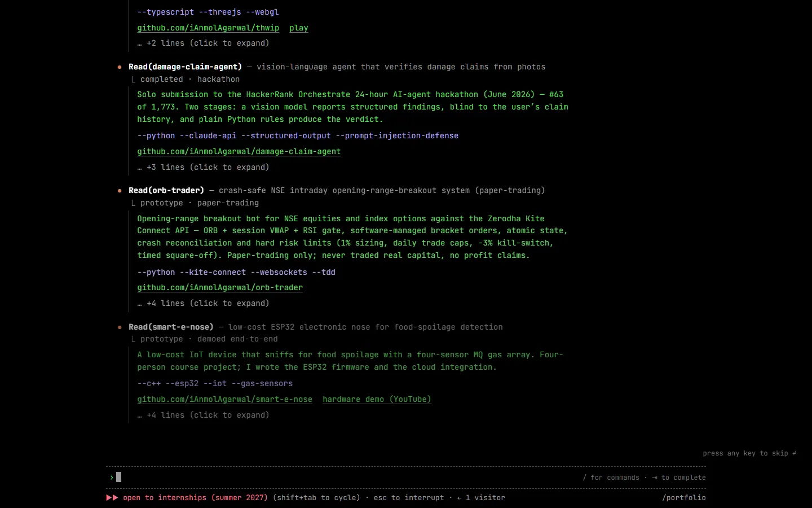Open github.com/iAnmolAgarwal/damage-claim-agent repository link
The width and height of the screenshot is (812, 508).
(239, 151)
